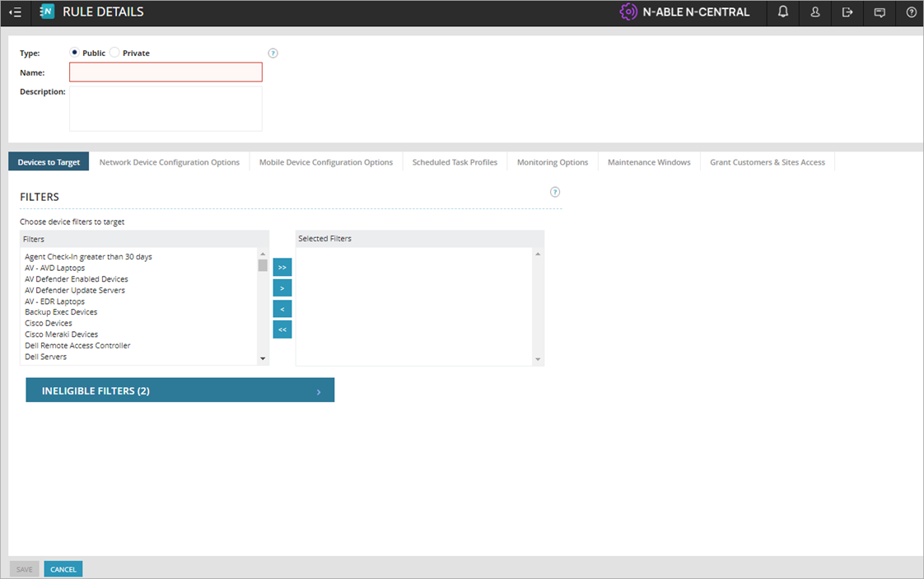924x579 pixels.
Task: Switch to the Monitoring Options tab
Action: (552, 161)
